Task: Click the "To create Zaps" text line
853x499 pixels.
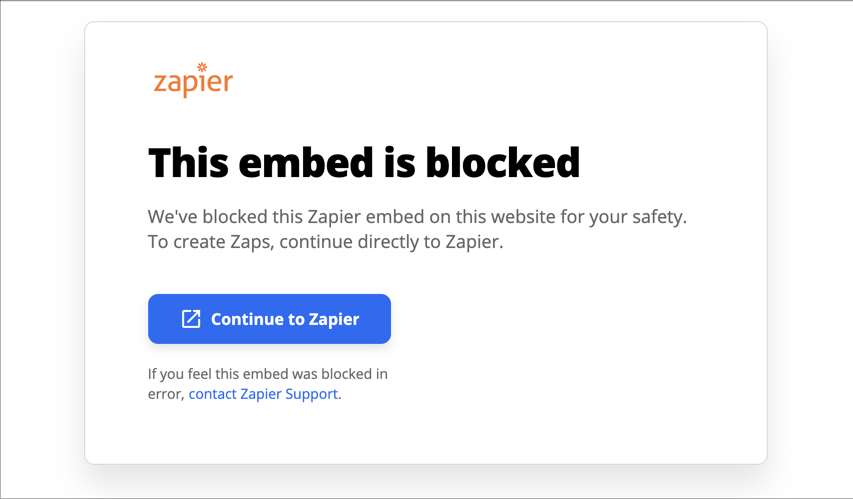Action: tap(325, 242)
